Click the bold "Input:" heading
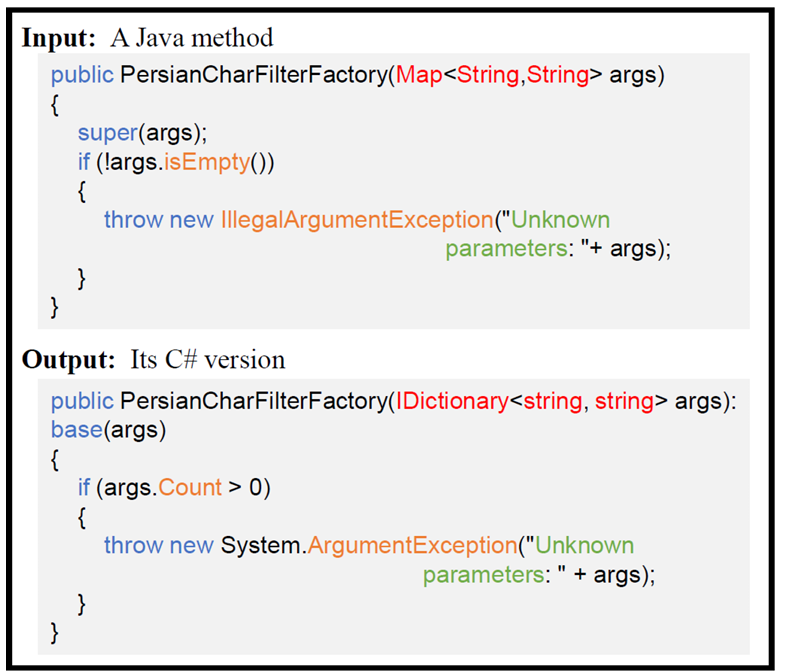The height and width of the screenshot is (671, 786). [x=59, y=38]
